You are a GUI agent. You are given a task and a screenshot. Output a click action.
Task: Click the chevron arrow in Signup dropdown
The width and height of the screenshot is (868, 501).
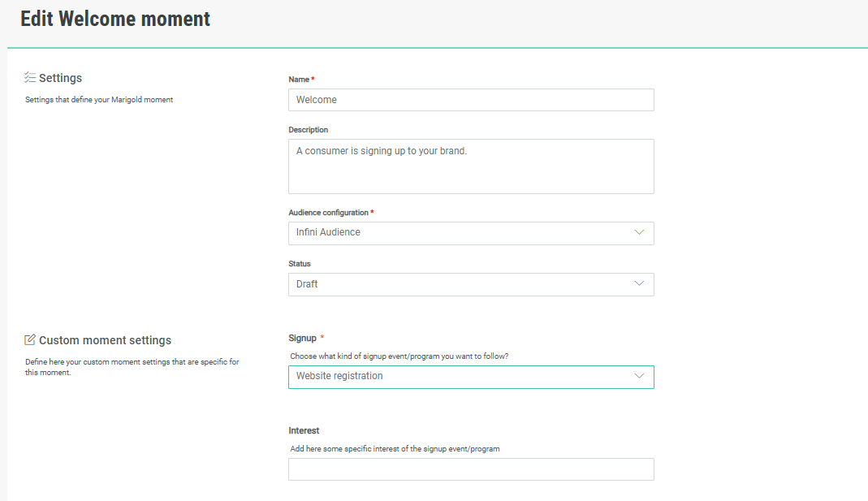coord(639,376)
